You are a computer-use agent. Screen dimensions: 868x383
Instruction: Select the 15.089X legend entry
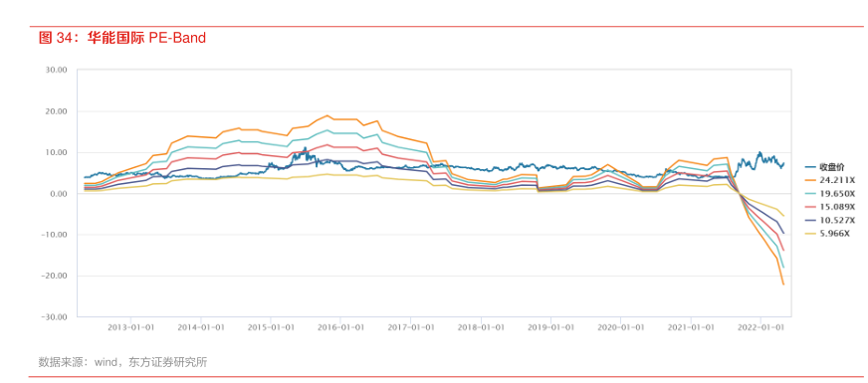(829, 207)
